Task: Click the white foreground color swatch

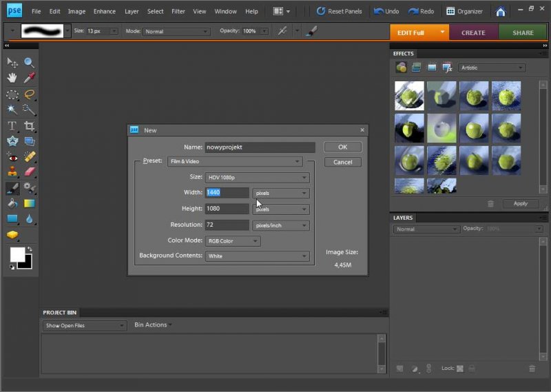Action: (17, 254)
